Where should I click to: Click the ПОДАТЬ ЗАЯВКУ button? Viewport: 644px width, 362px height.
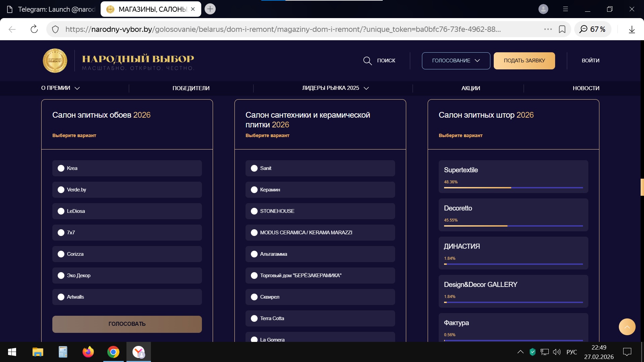524,61
